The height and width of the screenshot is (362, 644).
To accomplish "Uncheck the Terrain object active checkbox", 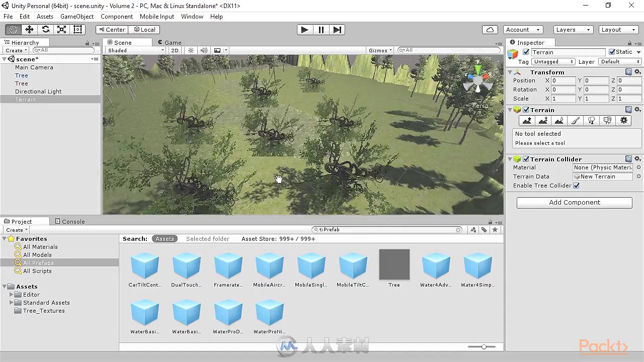I will [x=526, y=52].
